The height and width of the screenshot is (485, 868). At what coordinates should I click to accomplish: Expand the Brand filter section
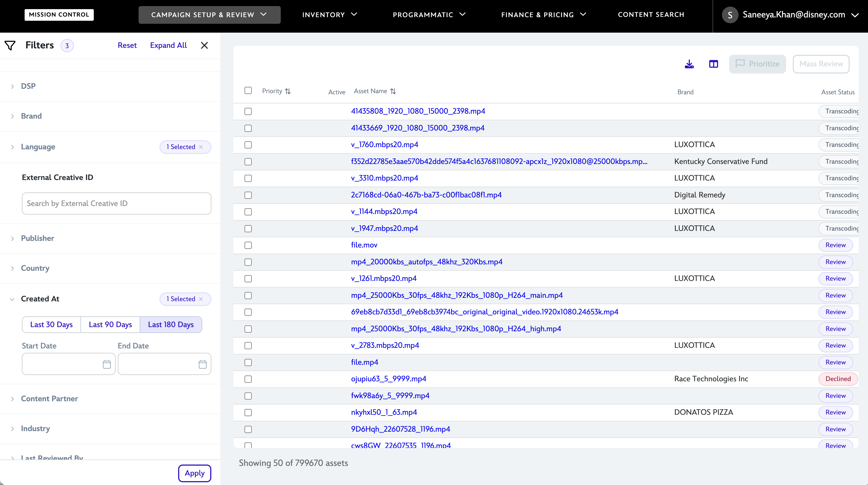[12, 116]
